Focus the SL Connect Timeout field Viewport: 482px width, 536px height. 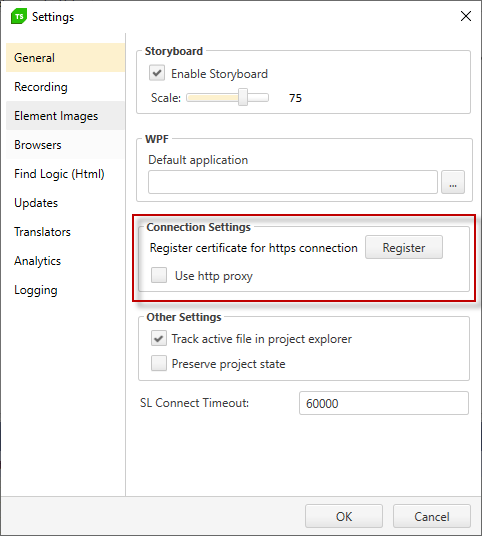click(x=384, y=403)
